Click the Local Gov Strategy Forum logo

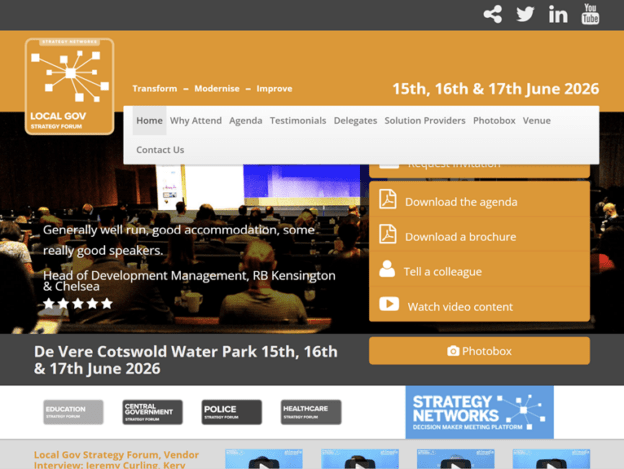click(x=69, y=86)
